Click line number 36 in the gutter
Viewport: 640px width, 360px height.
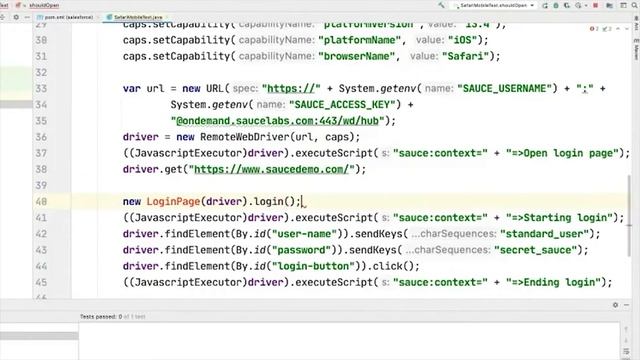pyautogui.click(x=41, y=137)
